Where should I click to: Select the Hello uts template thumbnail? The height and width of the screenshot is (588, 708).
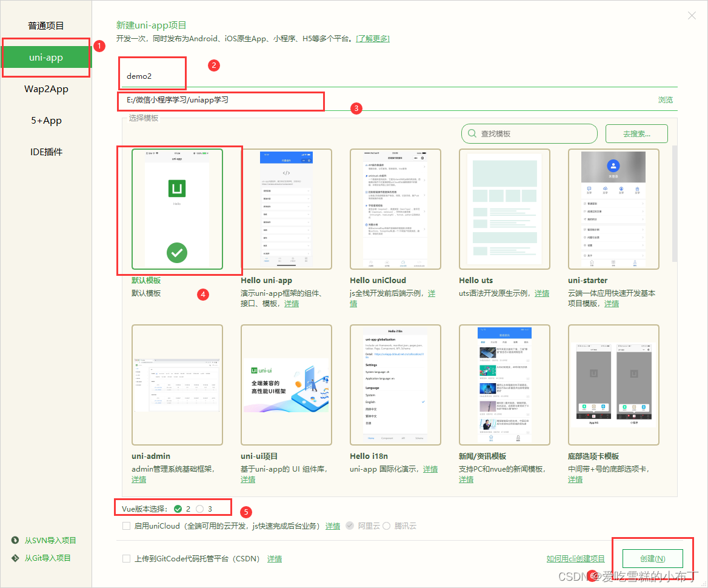click(504, 209)
